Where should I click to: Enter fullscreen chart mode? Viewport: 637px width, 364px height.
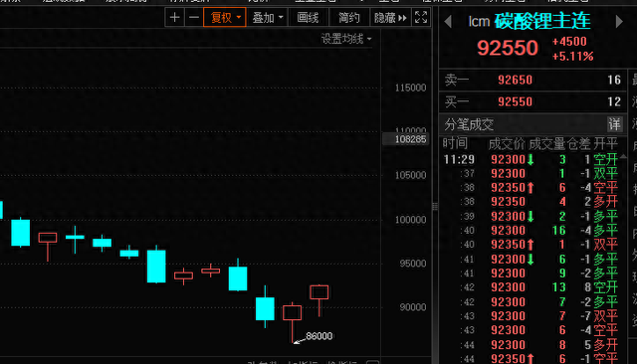point(421,18)
